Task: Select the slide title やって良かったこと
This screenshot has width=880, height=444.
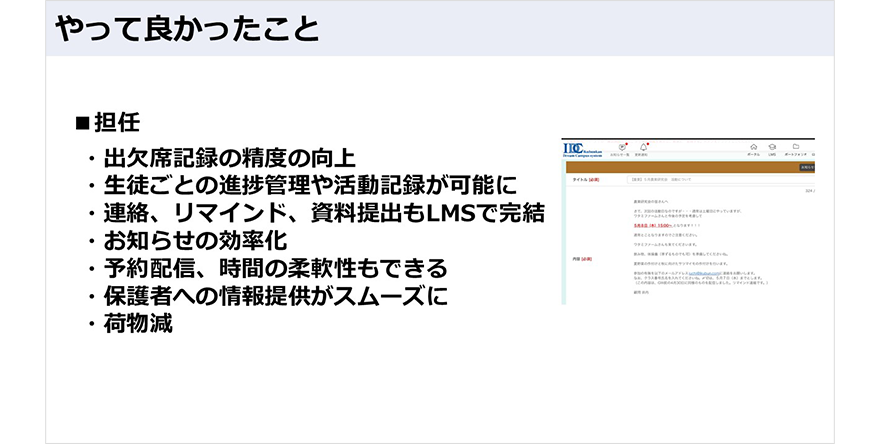Action: [x=188, y=29]
